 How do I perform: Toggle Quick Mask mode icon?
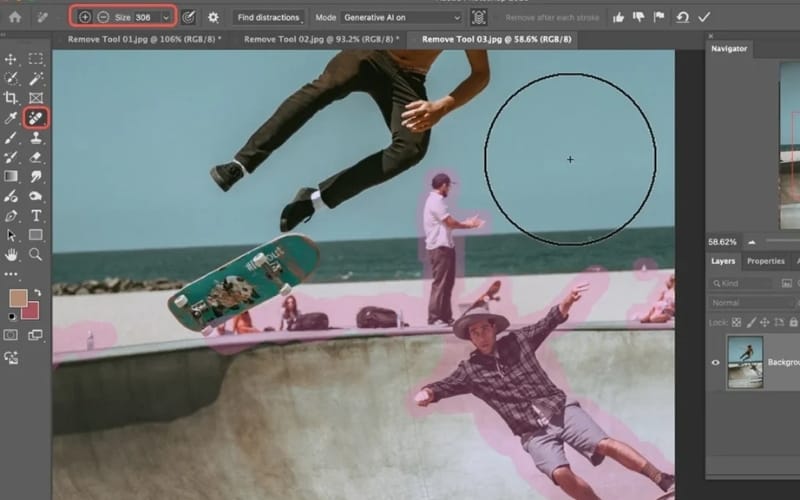click(11, 335)
